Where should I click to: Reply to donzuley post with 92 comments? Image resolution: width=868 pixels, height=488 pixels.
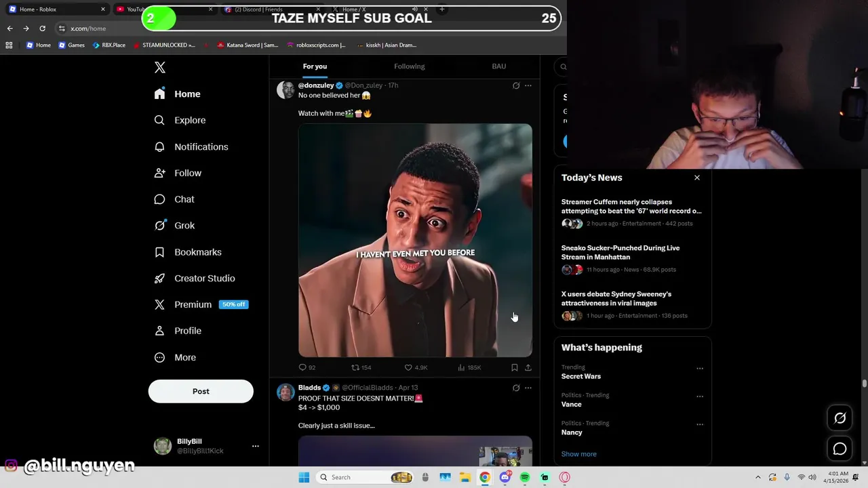click(307, 367)
